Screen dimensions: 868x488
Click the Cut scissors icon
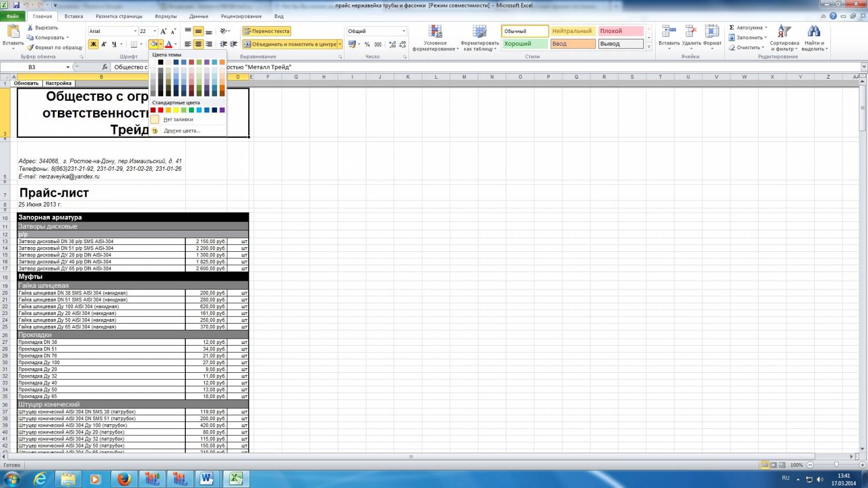pos(31,28)
